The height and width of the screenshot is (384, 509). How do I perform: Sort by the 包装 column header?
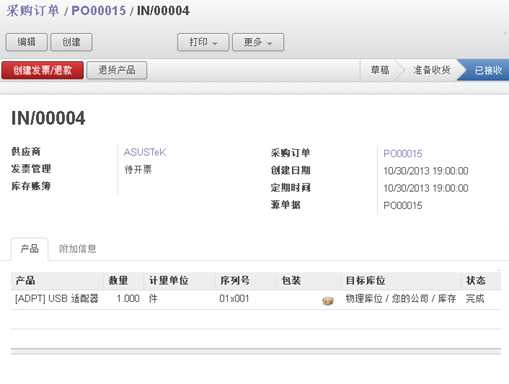291,280
